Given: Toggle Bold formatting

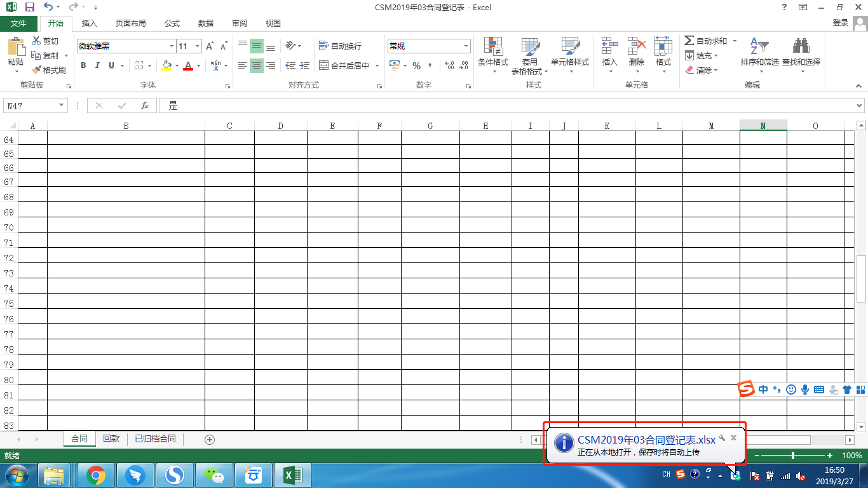Looking at the screenshot, I should (x=83, y=65).
